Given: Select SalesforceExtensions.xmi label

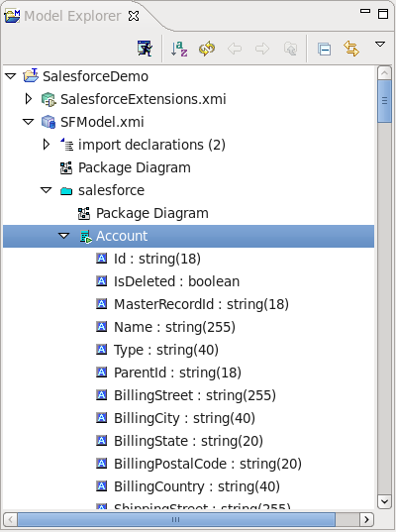Looking at the screenshot, I should point(144,99).
